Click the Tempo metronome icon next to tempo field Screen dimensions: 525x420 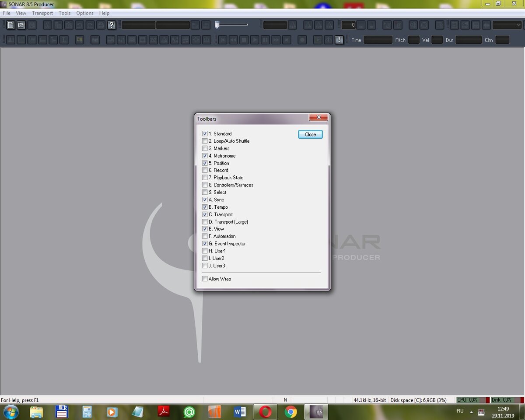pos(293,25)
